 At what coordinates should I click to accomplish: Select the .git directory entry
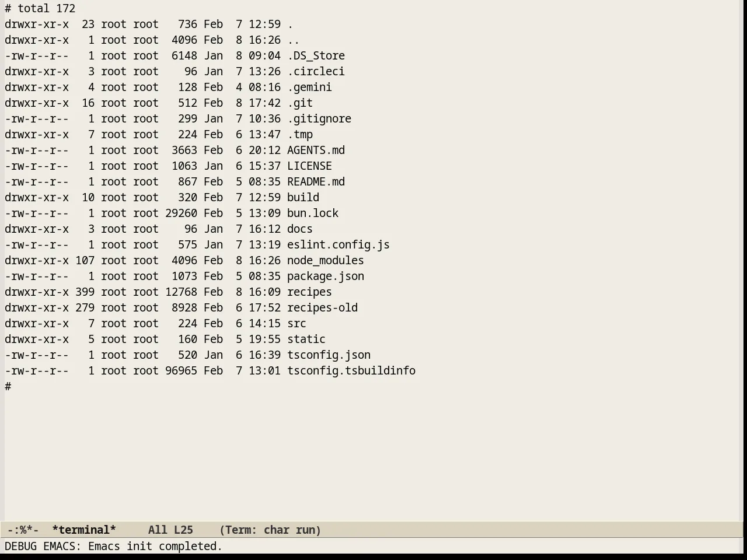click(x=300, y=103)
